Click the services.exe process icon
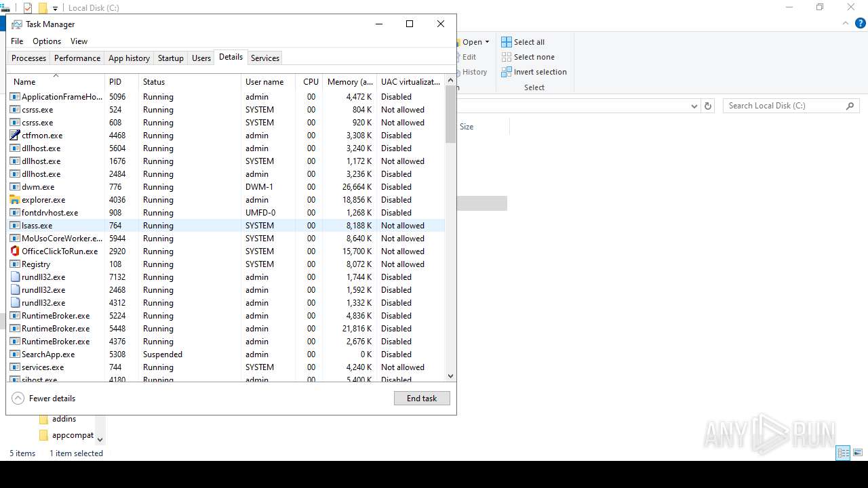The image size is (868, 488). (15, 367)
